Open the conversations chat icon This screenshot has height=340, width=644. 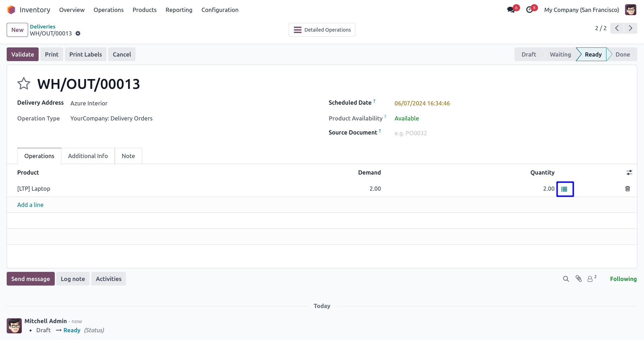point(511,10)
